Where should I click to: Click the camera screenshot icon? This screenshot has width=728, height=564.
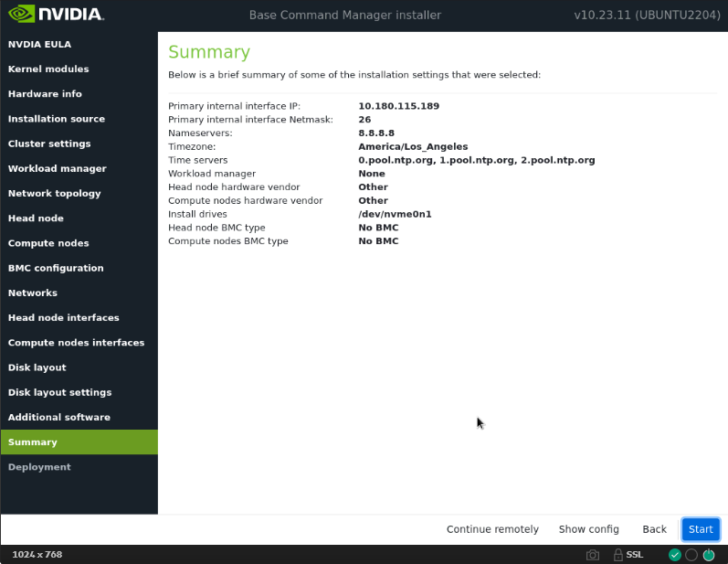tap(593, 555)
